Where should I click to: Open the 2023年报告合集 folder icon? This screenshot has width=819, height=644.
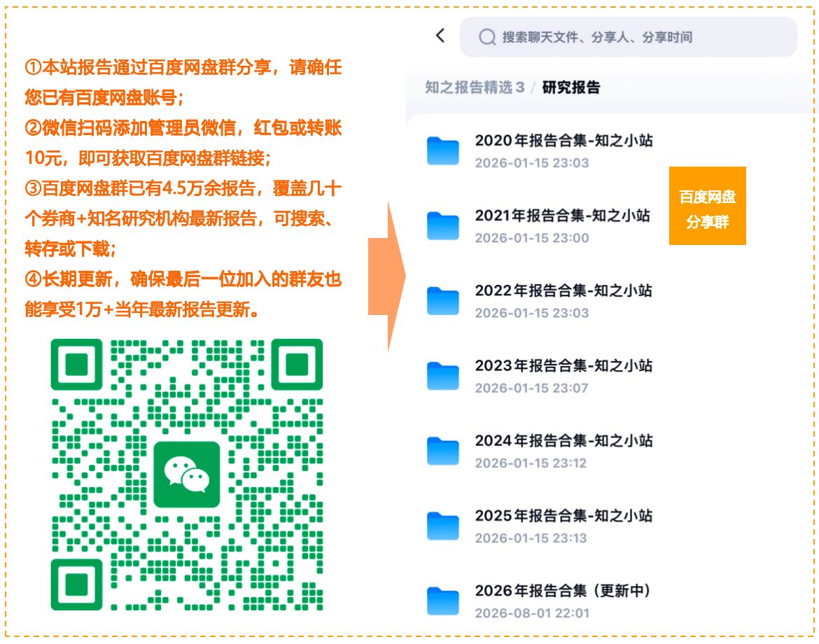[443, 376]
